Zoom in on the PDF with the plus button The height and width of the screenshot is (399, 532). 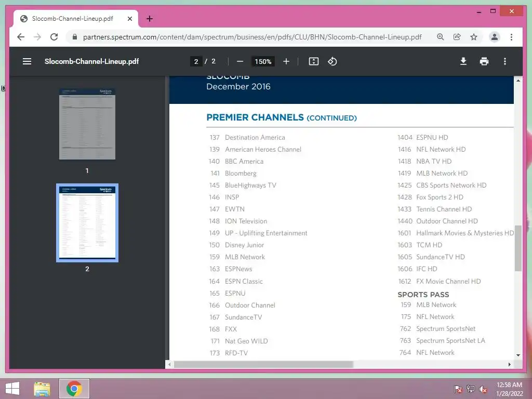[286, 61]
